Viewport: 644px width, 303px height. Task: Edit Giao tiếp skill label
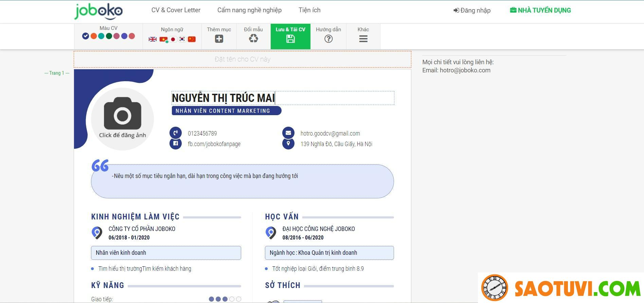(102, 299)
